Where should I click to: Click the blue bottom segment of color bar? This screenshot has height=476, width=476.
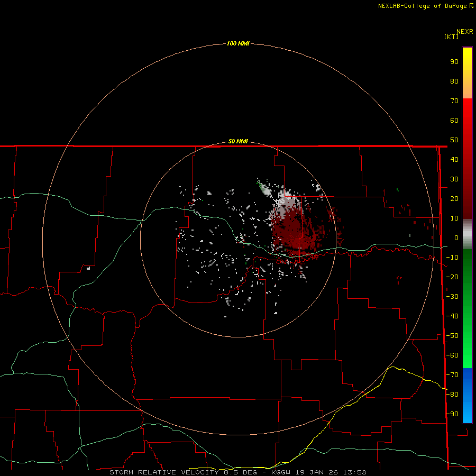coord(467,395)
